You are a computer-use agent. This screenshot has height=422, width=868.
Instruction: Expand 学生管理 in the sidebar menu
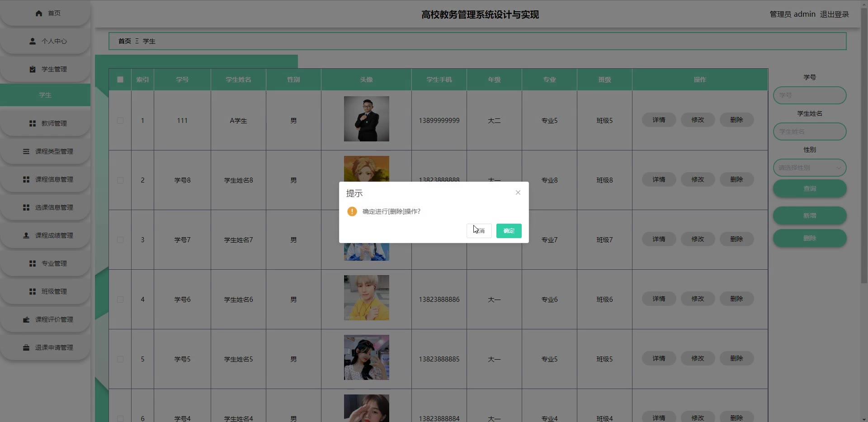point(45,69)
